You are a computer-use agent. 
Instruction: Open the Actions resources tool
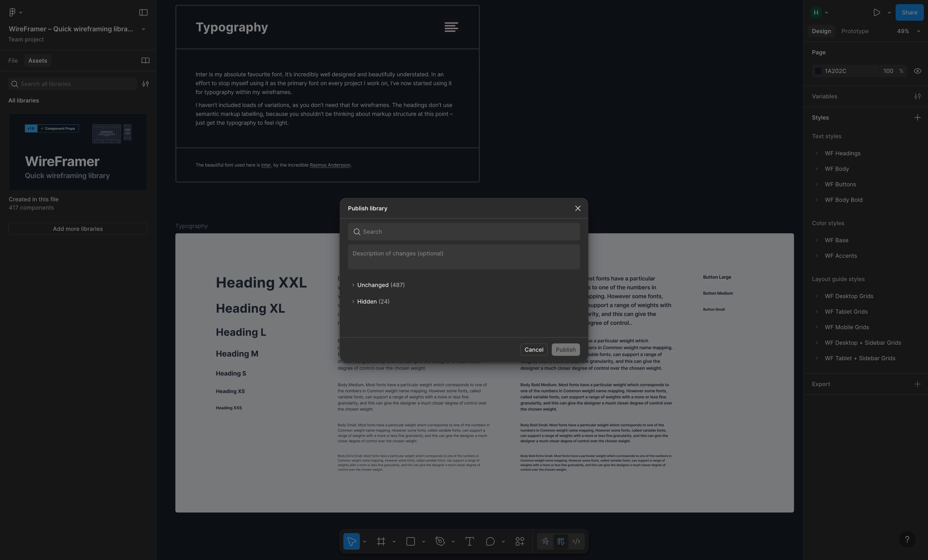coord(520,542)
